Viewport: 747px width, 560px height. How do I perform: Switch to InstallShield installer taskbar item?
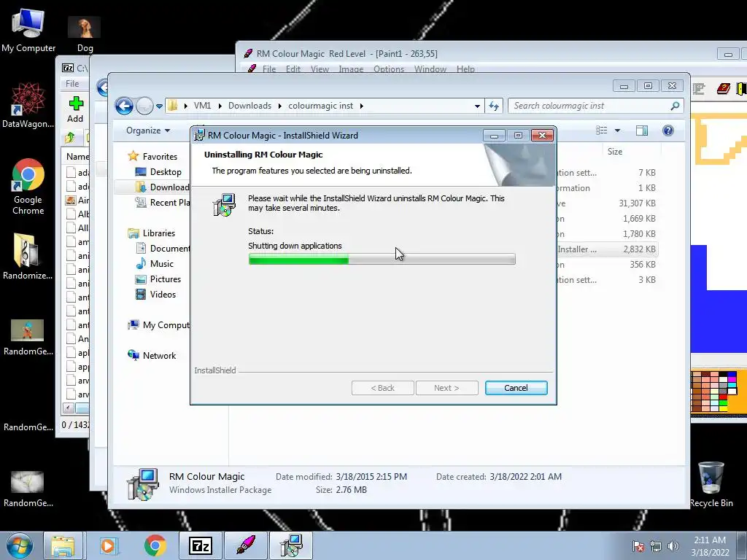tap(291, 545)
